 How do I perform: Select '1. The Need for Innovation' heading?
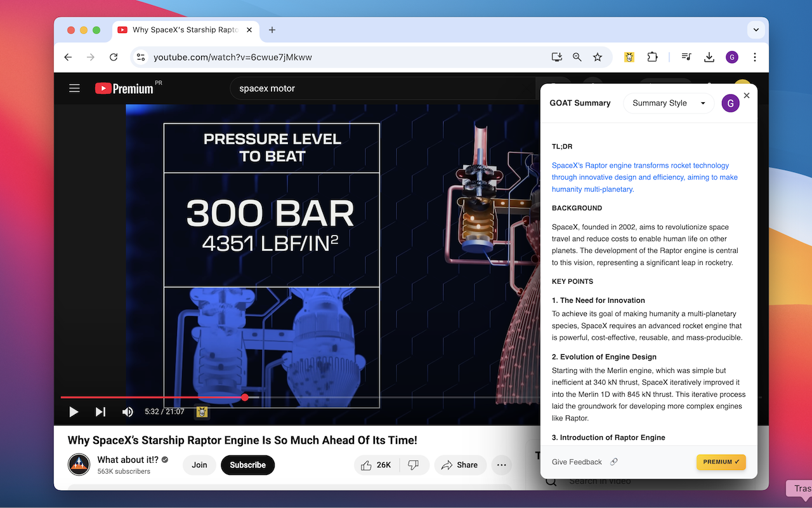(598, 300)
